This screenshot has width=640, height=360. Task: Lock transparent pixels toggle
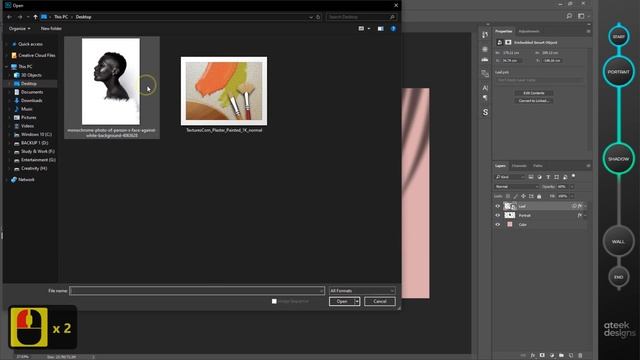pyautogui.click(x=508, y=196)
